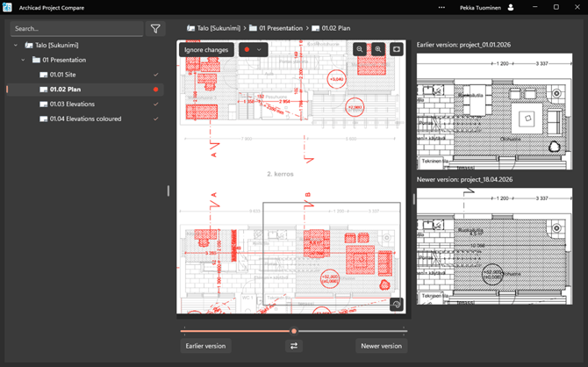Click the filter icon beside the search box
Viewport: 588px width, 367px height.
point(155,29)
